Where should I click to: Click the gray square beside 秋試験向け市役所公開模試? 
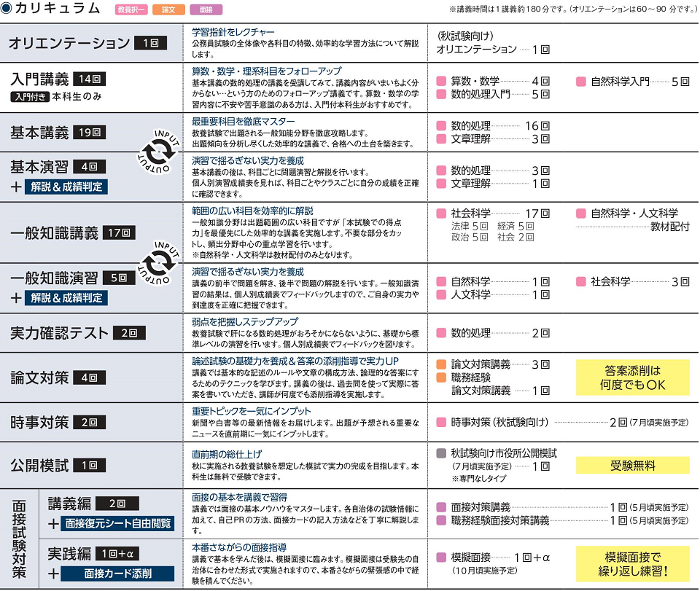point(440,453)
